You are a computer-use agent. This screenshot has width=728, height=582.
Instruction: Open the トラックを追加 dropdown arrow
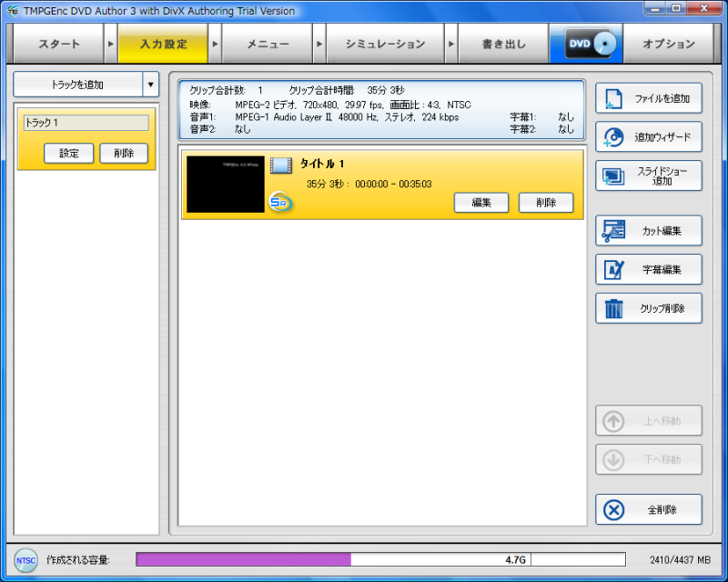150,85
